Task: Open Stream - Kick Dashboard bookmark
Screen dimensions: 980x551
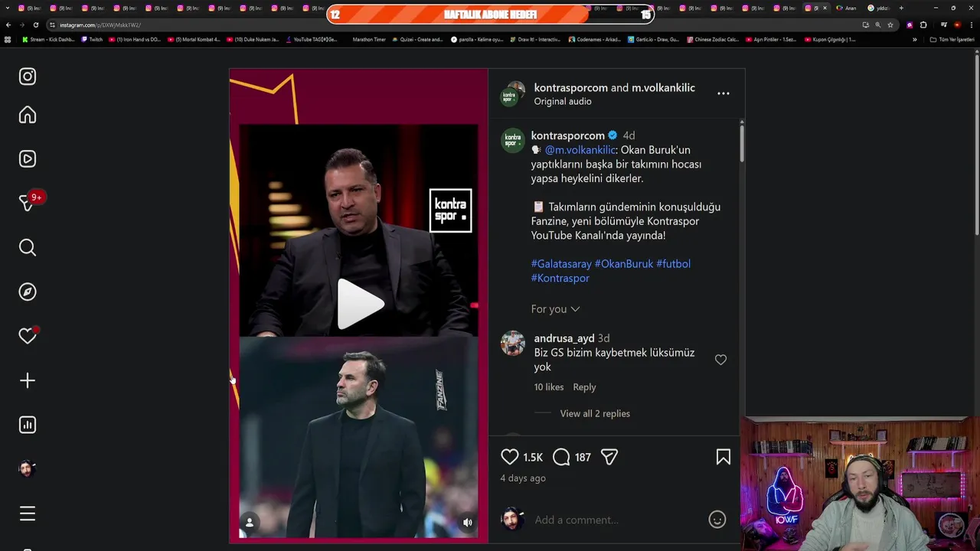Action: coord(48,39)
